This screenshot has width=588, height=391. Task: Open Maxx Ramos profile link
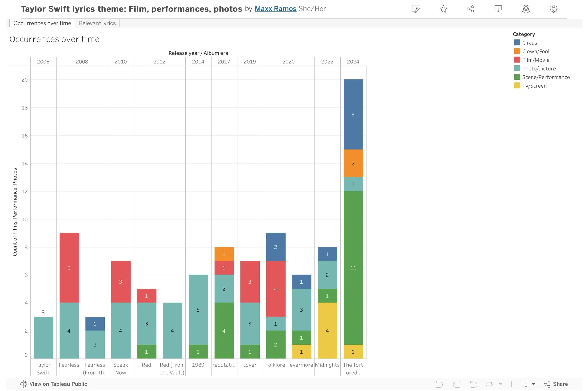pos(275,9)
